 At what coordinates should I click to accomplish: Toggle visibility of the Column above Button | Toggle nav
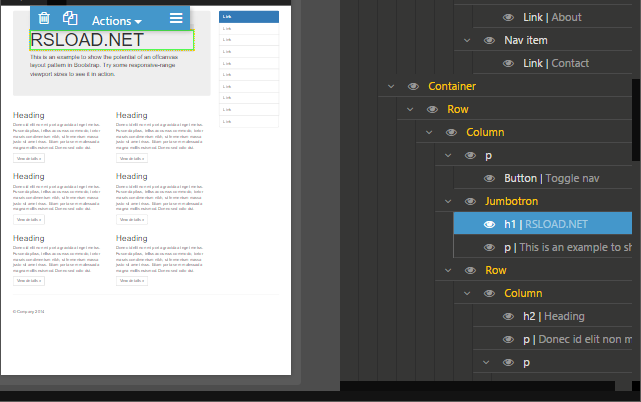(451, 133)
